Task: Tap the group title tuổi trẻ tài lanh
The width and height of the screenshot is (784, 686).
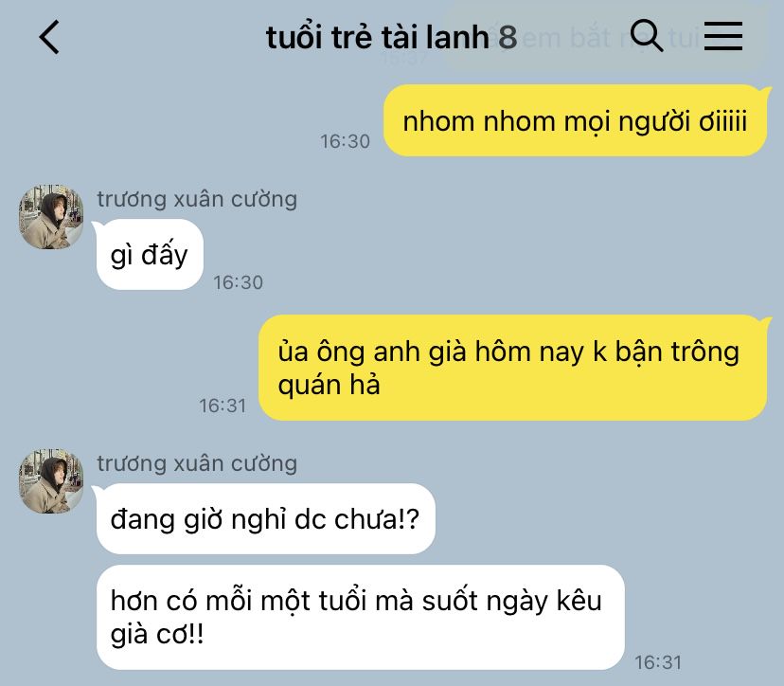Action: [x=377, y=37]
